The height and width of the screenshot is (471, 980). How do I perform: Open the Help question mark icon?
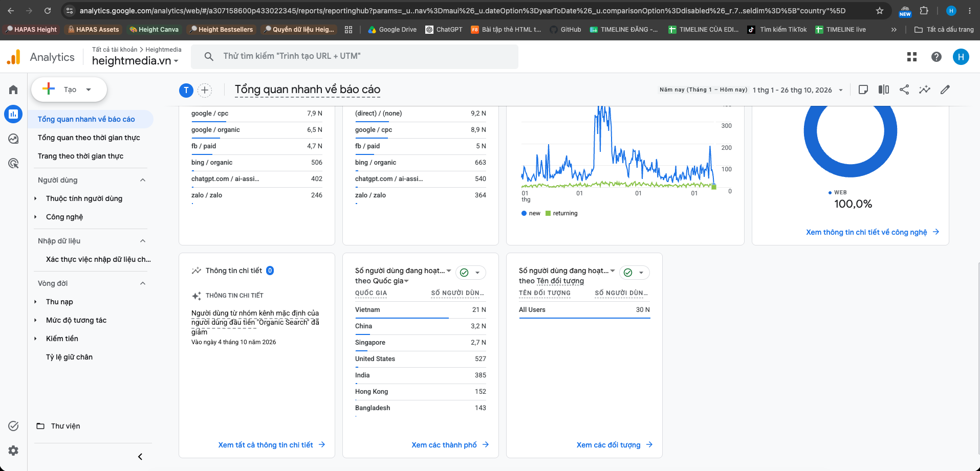click(x=937, y=57)
